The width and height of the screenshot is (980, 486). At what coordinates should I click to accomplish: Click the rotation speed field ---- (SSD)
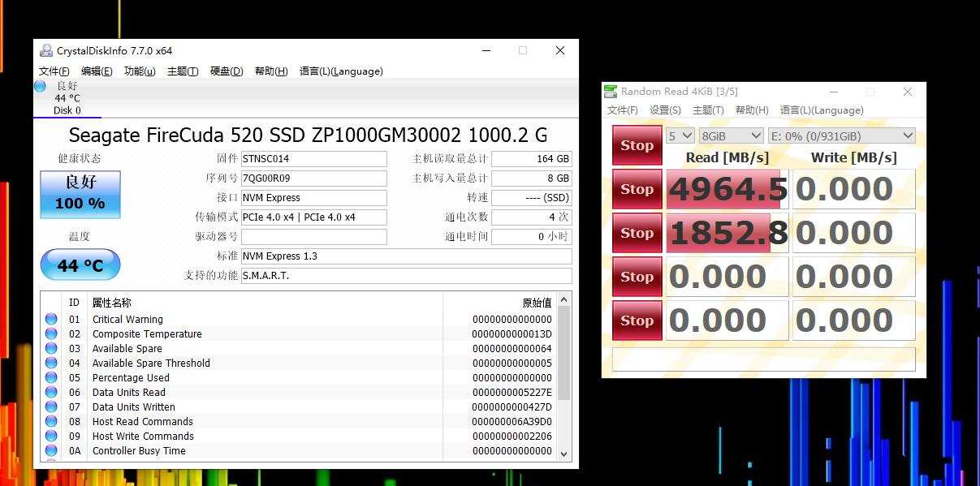click(x=532, y=198)
